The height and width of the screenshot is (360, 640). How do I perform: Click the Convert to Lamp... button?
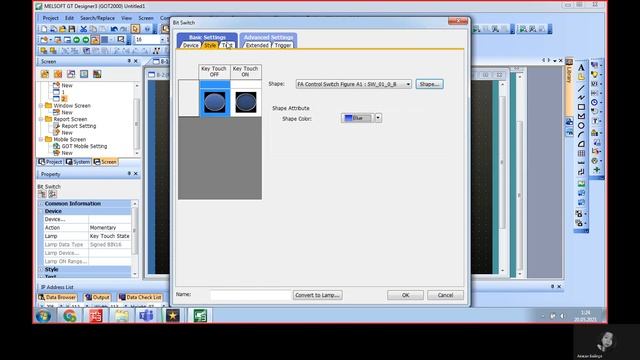(317, 295)
